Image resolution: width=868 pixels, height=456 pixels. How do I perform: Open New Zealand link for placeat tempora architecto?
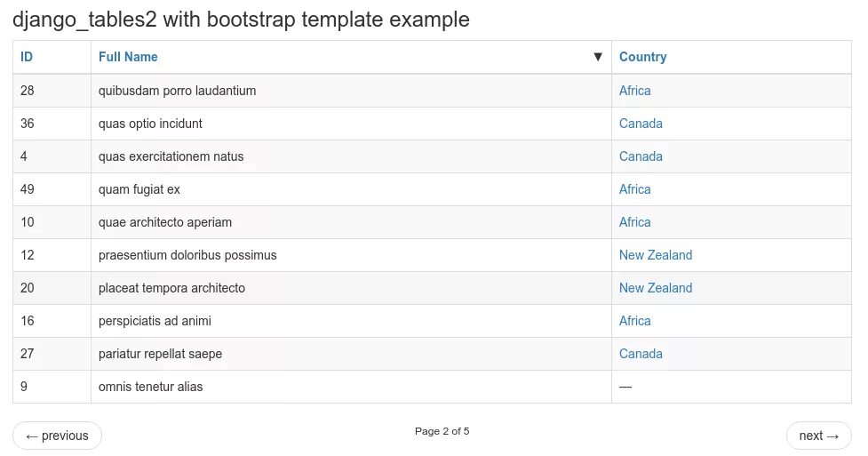point(656,288)
